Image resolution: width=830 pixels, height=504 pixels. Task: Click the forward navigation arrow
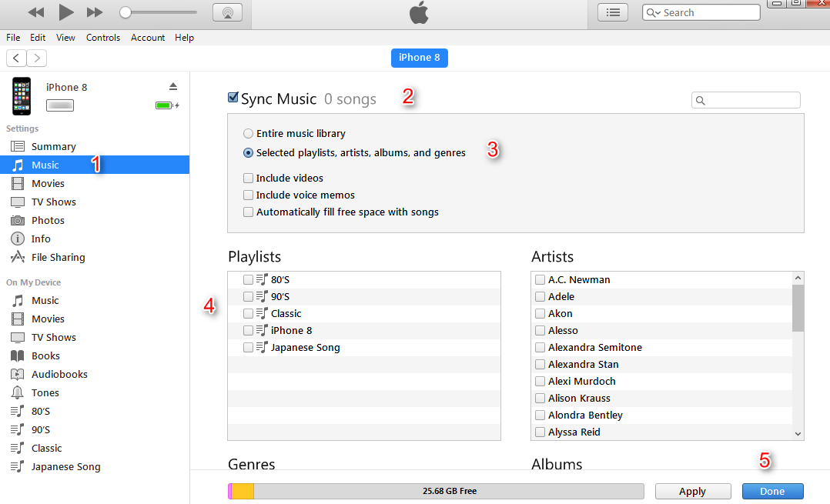(36, 58)
